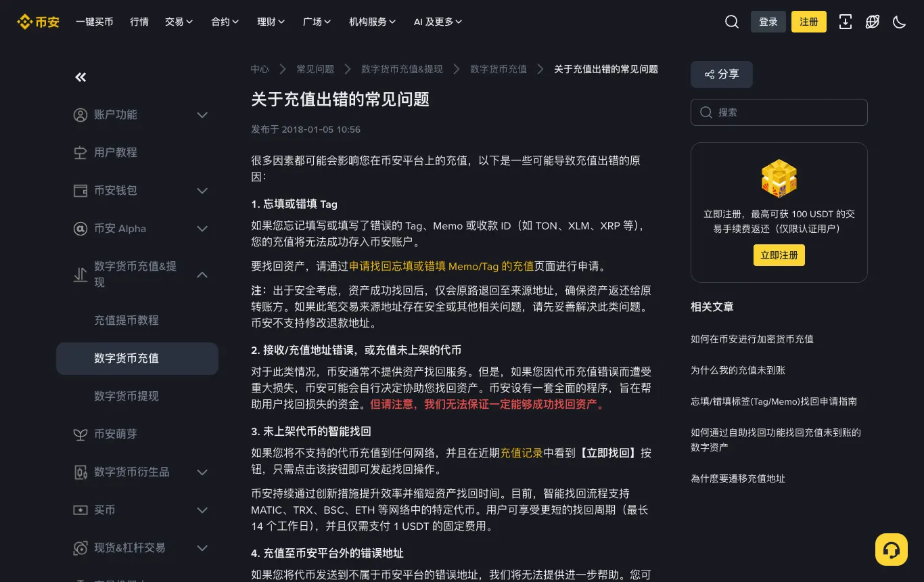Viewport: 924px width, 582px height.
Task: Open the 机构服务 dropdown menu
Action: [x=373, y=22]
